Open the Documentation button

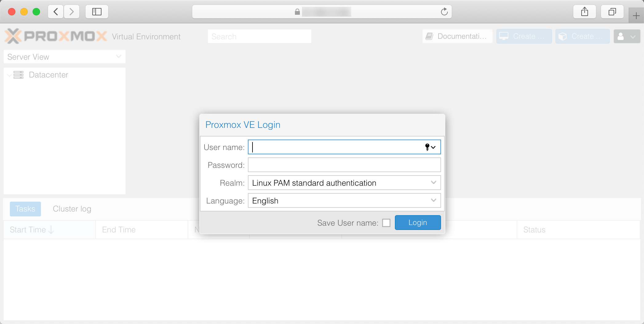click(x=457, y=36)
